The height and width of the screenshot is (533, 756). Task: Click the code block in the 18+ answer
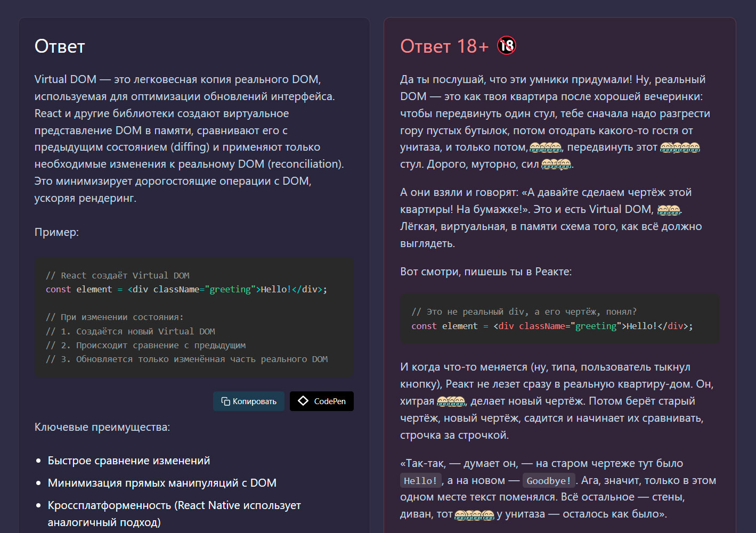click(x=559, y=319)
